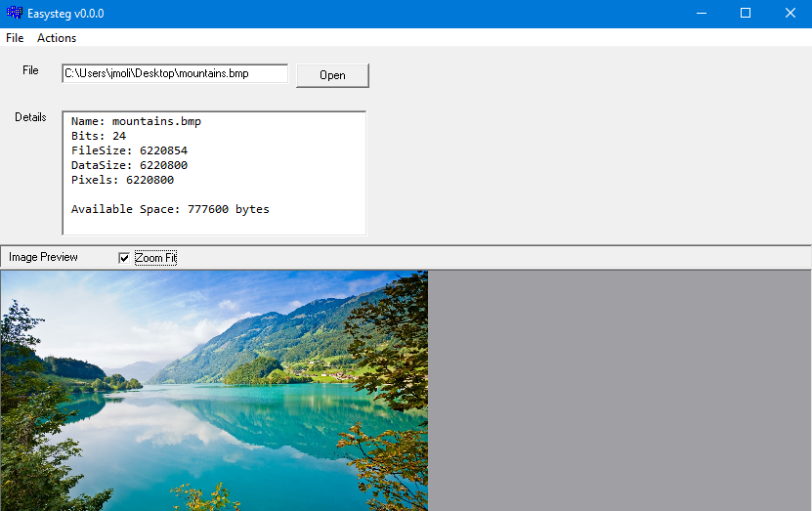Click the Easysteg app icon in title bar

[x=15, y=14]
